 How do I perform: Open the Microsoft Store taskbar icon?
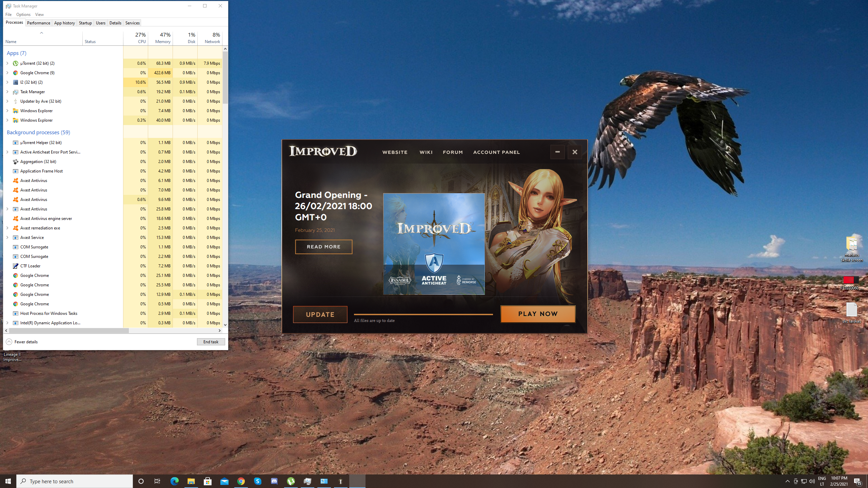[208, 481]
